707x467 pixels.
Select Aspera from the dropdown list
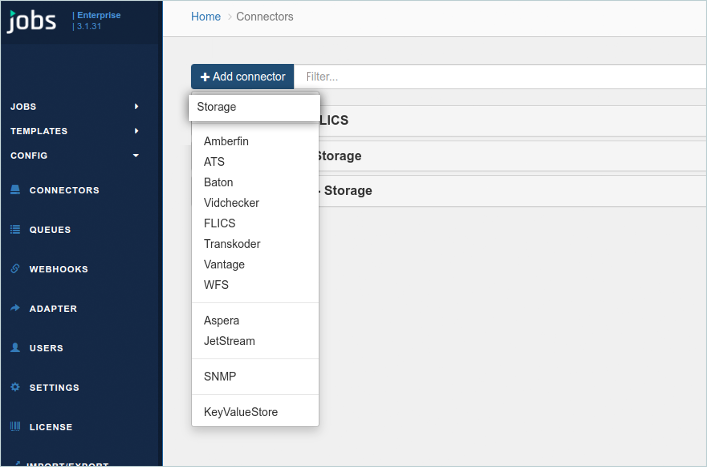(x=221, y=321)
